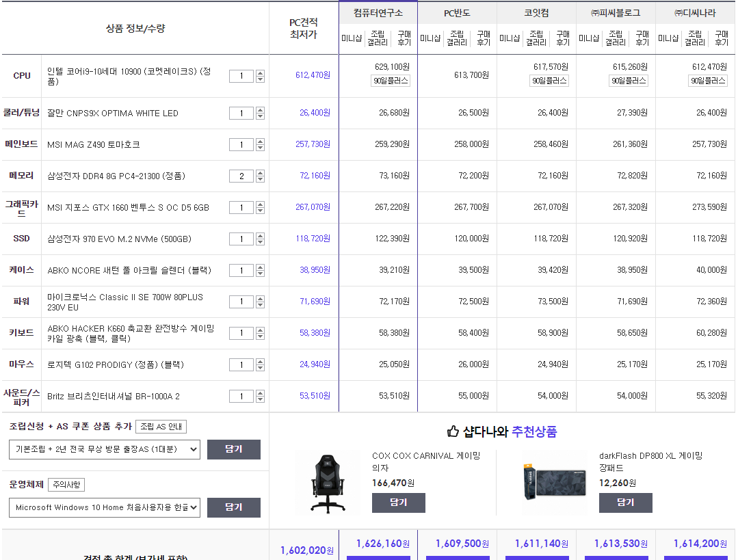Open PC반도 구매후기 link
738x560 pixels.
(484, 38)
